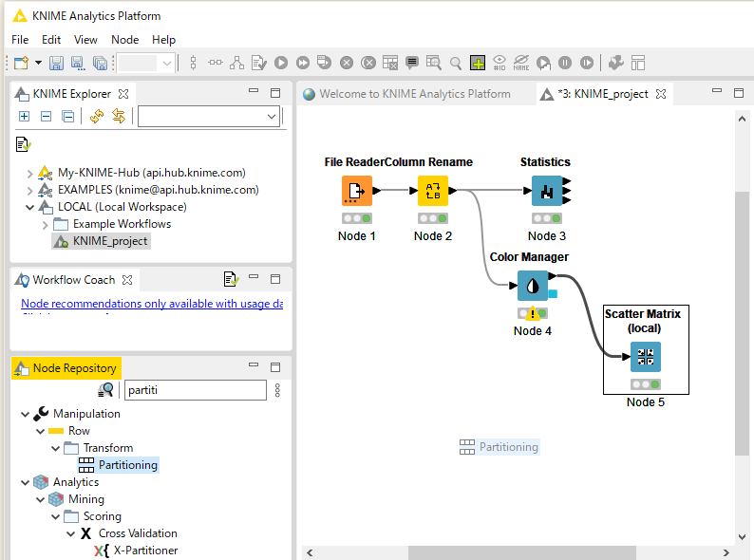Click the vertical node alignment icon
The height and width of the screenshot is (560, 754).
pos(194,63)
